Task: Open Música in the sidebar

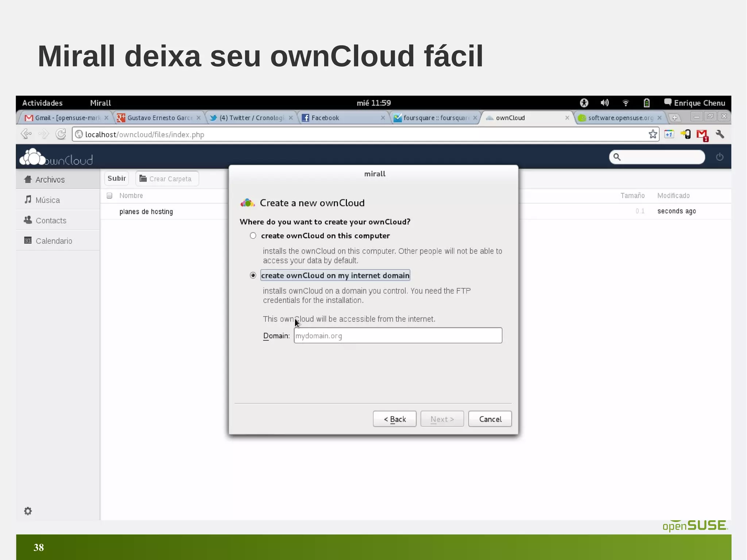Action: pos(58,200)
